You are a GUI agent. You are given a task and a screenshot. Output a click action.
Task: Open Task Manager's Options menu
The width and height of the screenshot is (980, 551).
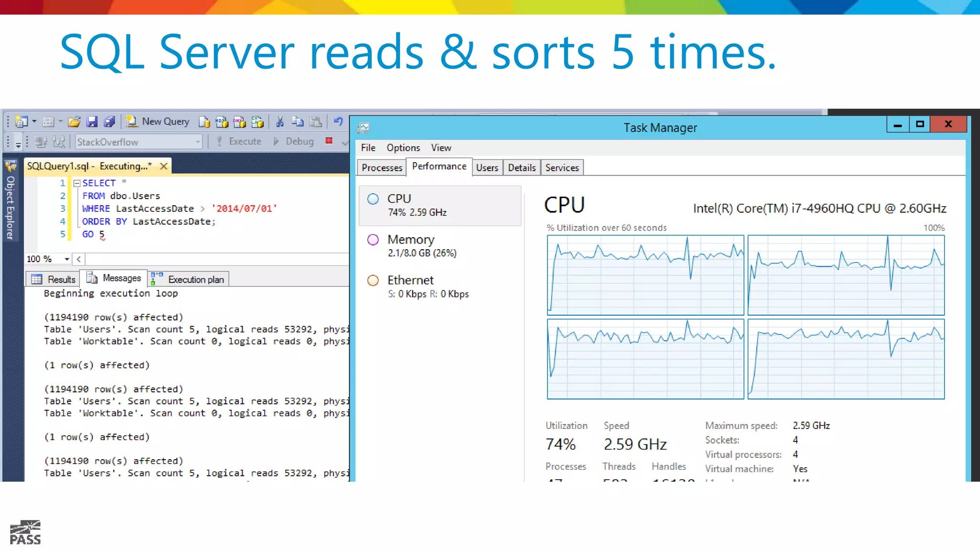(x=403, y=148)
